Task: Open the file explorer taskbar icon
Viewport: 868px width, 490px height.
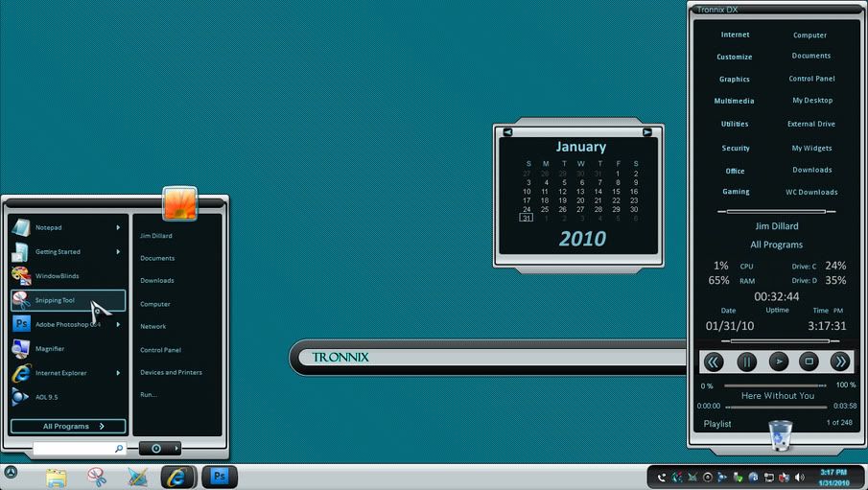Action: click(x=57, y=478)
